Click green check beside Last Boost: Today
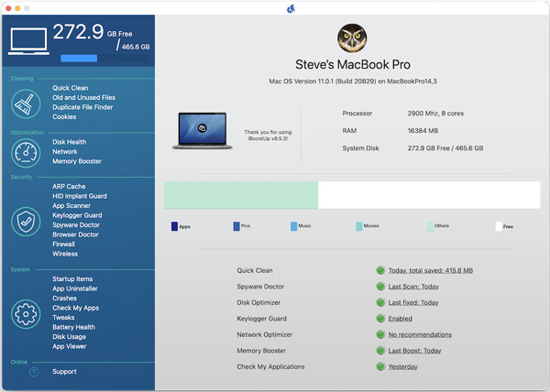This screenshot has width=550, height=392. (380, 351)
